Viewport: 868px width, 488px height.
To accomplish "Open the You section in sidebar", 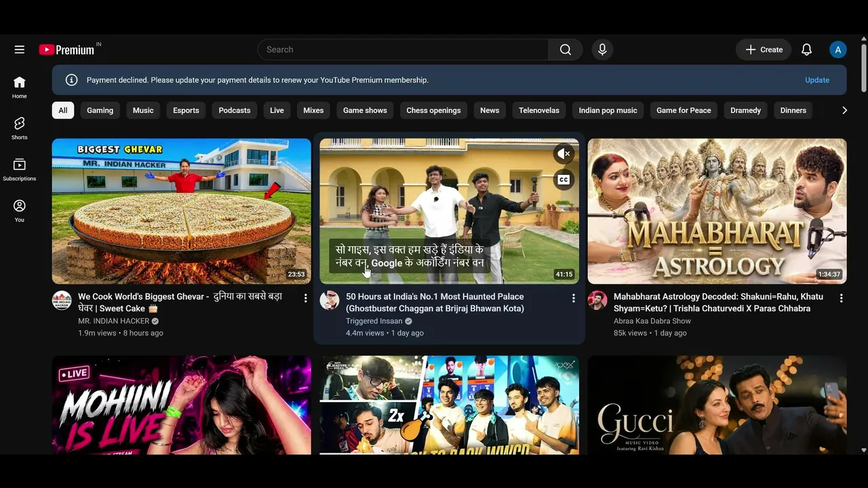I will click(x=20, y=211).
